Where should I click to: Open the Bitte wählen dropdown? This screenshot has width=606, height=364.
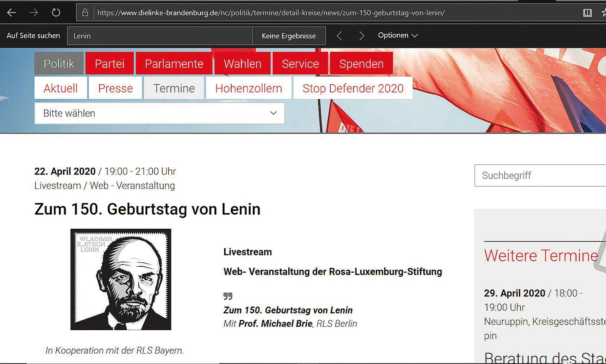tap(159, 113)
